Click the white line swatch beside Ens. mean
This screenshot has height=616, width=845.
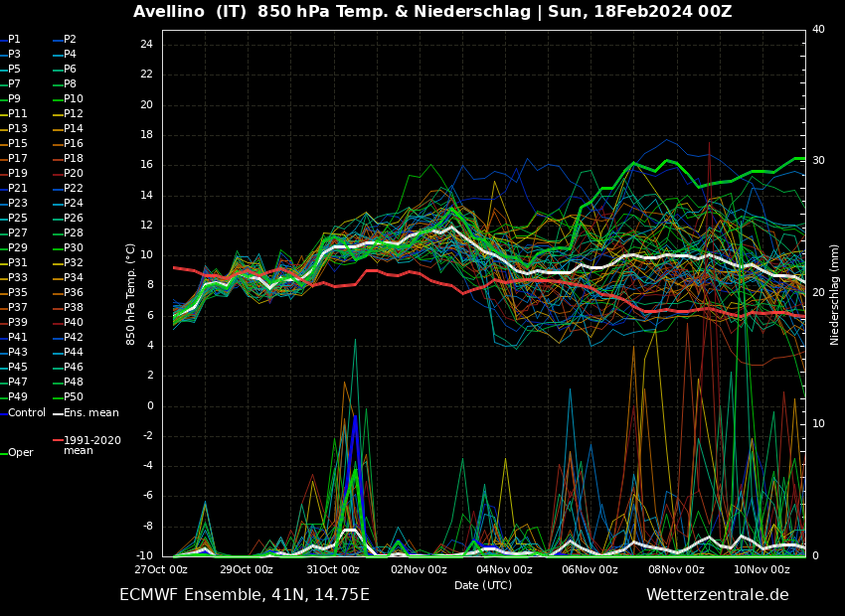[x=58, y=413]
